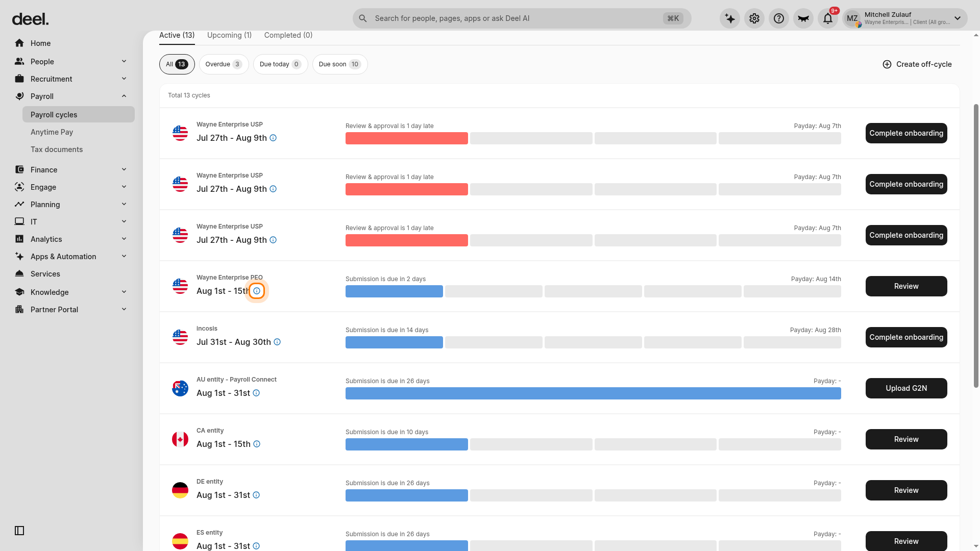The height and width of the screenshot is (551, 980).
Task: Click Review for DE entity cycle
Action: coord(906,490)
